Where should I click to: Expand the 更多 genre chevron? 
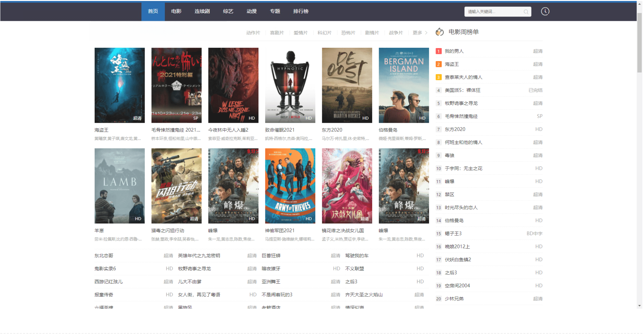(426, 33)
